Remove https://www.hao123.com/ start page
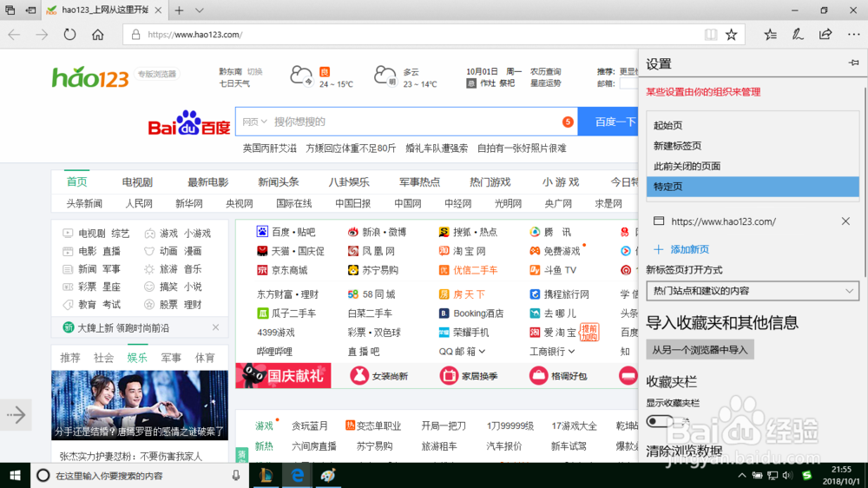 [x=845, y=221]
